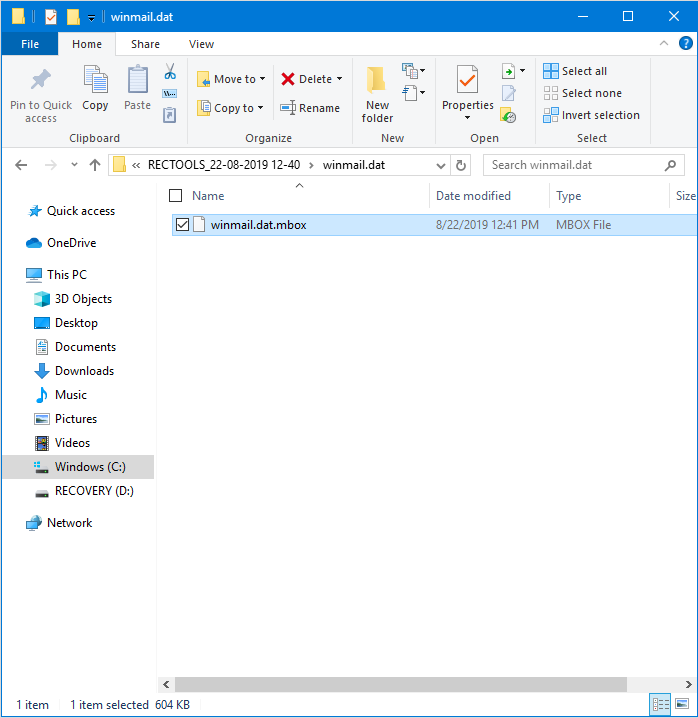Open the Properties dropdown arrow
The image size is (698, 718).
click(x=467, y=118)
